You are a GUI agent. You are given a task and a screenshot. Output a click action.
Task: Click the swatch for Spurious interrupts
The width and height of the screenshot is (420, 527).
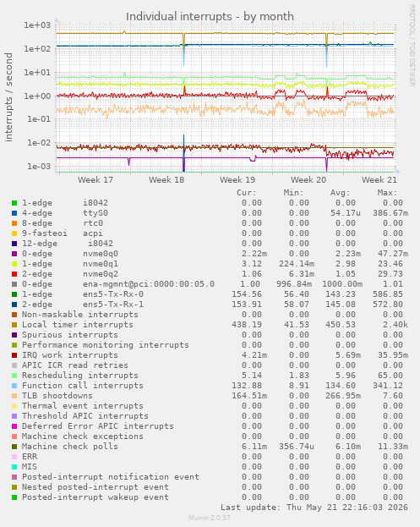(x=14, y=335)
